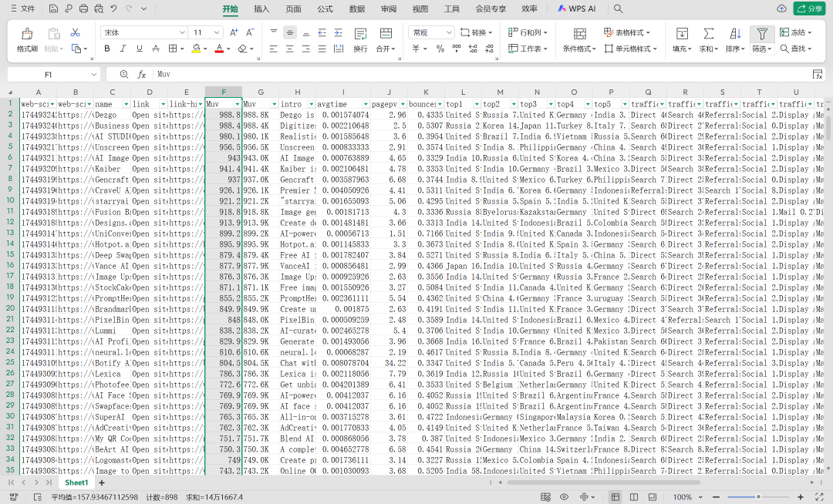The width and height of the screenshot is (833, 504).
Task: Toggle Underline formatting
Action: coord(139,49)
